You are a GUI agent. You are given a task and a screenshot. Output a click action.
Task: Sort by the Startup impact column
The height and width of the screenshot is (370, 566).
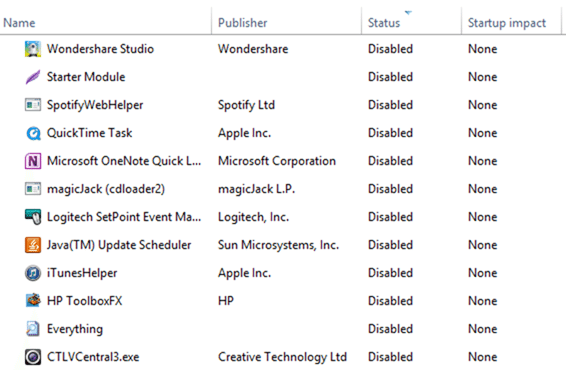[x=507, y=23]
